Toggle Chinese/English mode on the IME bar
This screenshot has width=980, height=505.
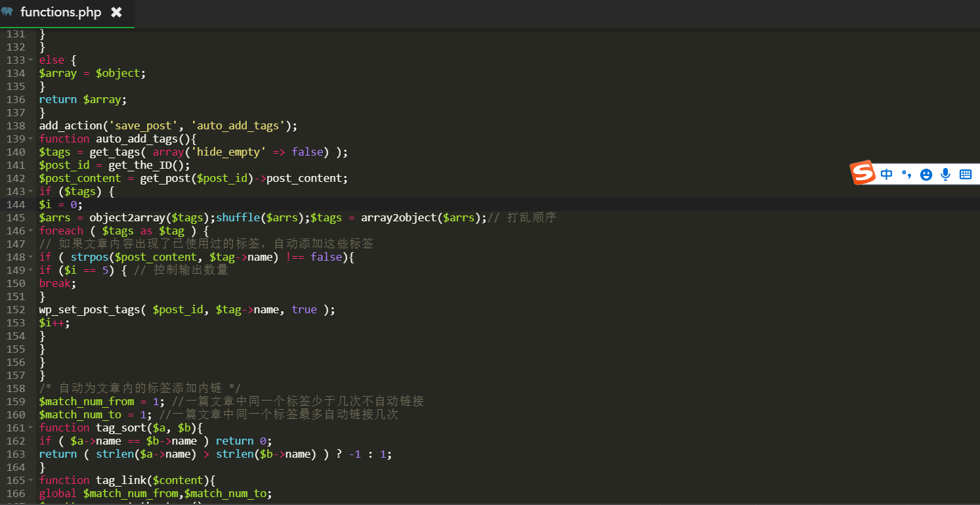click(887, 174)
